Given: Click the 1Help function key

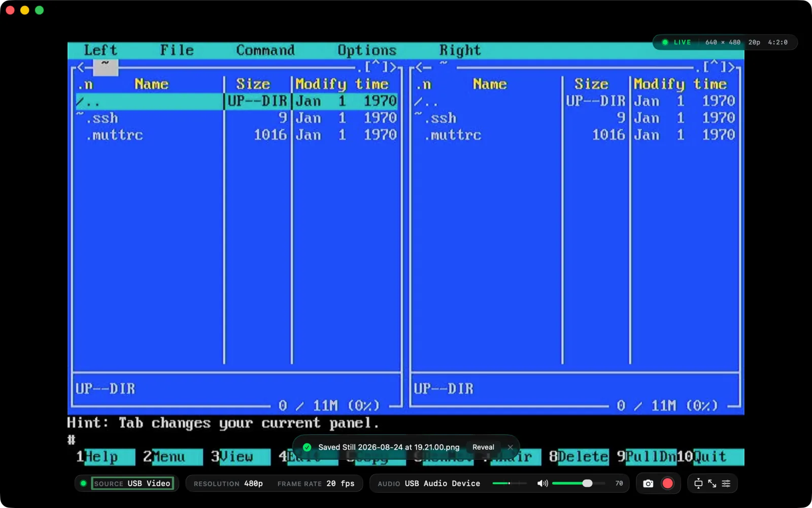Looking at the screenshot, I should (106, 457).
